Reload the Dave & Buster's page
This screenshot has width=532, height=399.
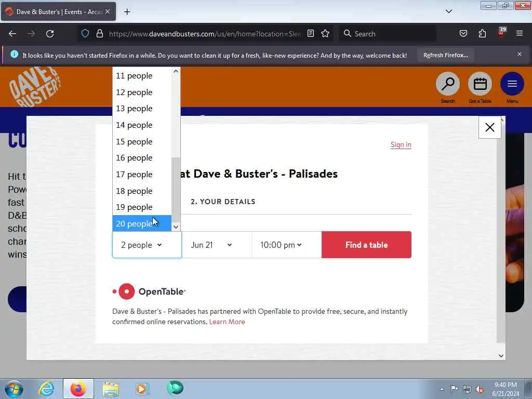coord(50,34)
